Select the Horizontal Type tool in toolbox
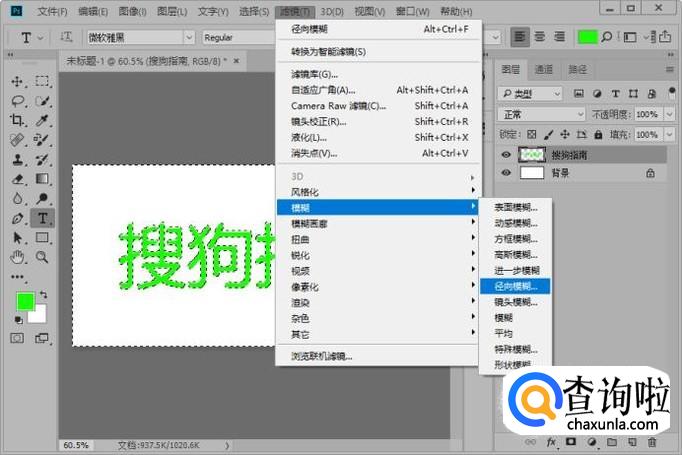682x455 pixels. coord(42,218)
